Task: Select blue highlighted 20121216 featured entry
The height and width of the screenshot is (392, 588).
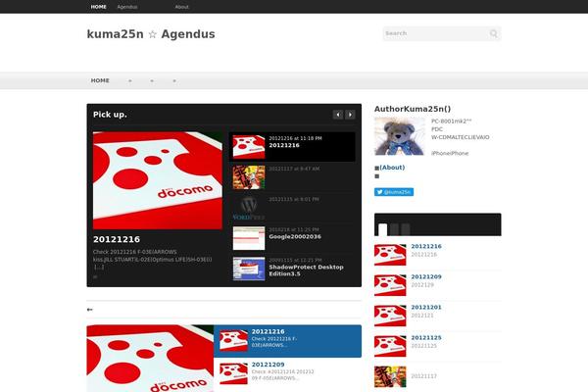Action: [287, 341]
